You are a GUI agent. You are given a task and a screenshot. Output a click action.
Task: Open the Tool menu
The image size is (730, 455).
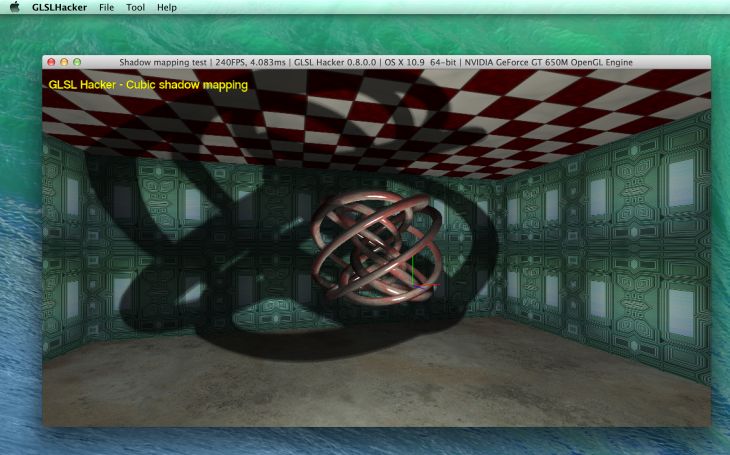pyautogui.click(x=135, y=7)
